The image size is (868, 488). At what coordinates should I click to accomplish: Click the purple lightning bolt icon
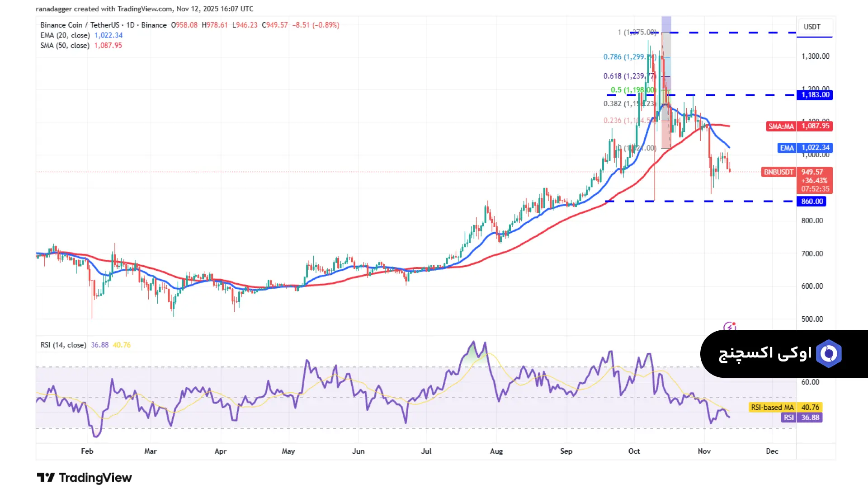tap(729, 327)
